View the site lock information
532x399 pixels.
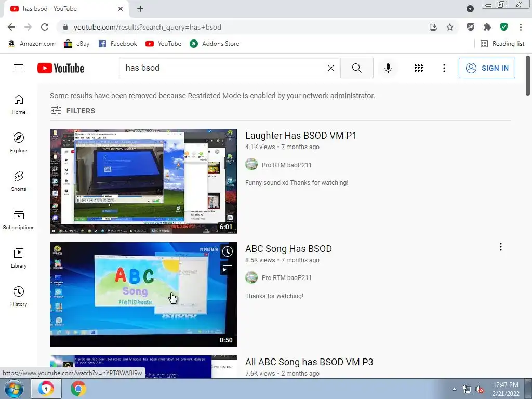coord(65,27)
